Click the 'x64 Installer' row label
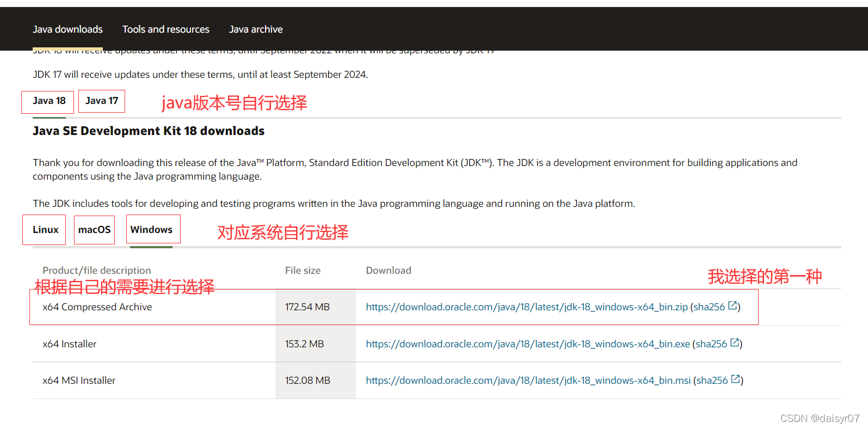The image size is (868, 429). click(70, 344)
